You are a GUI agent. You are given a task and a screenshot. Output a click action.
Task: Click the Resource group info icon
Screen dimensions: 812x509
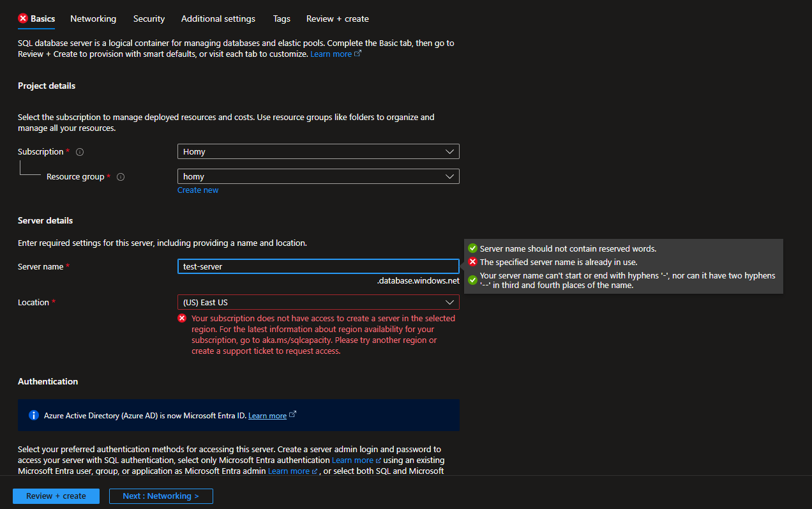(121, 177)
